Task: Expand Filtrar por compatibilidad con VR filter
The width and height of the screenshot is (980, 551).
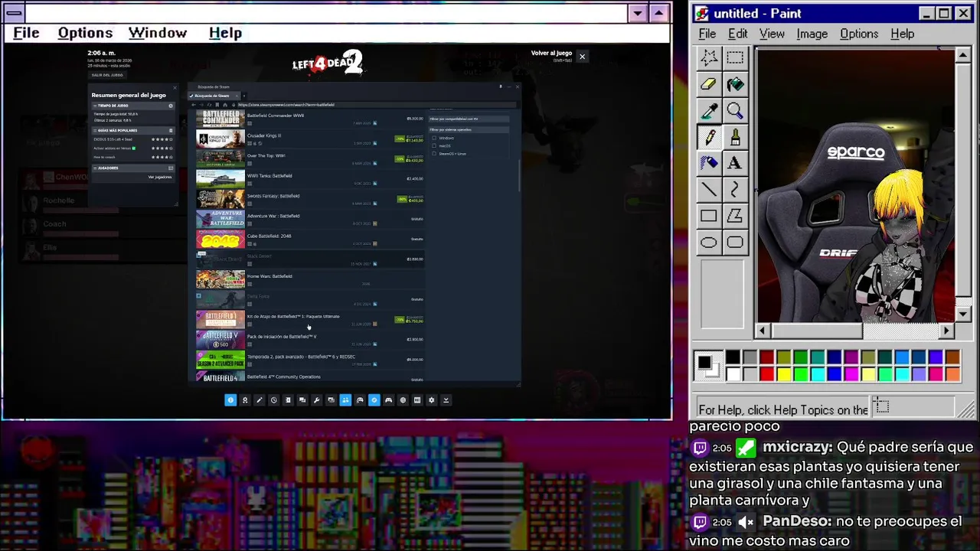Action: (x=469, y=119)
